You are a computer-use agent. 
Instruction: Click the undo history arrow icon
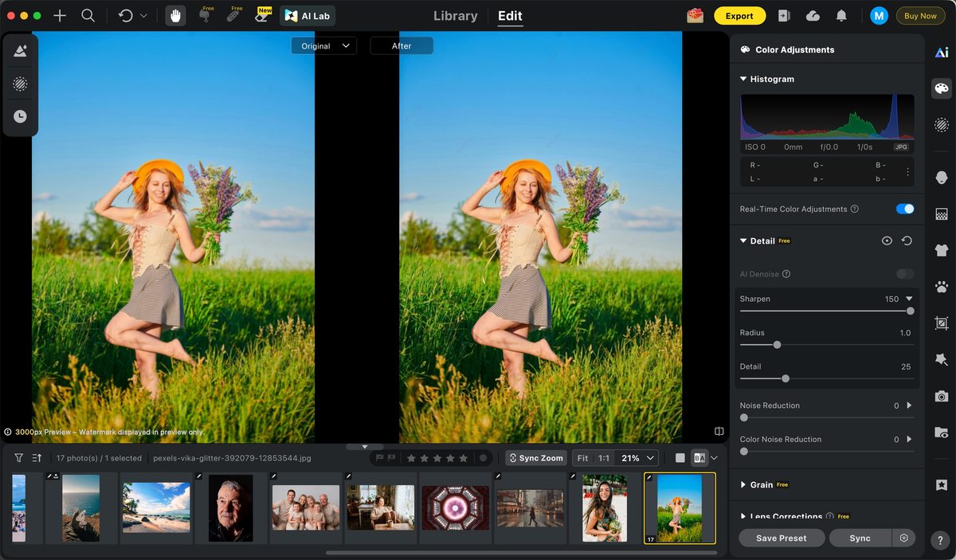[x=126, y=16]
